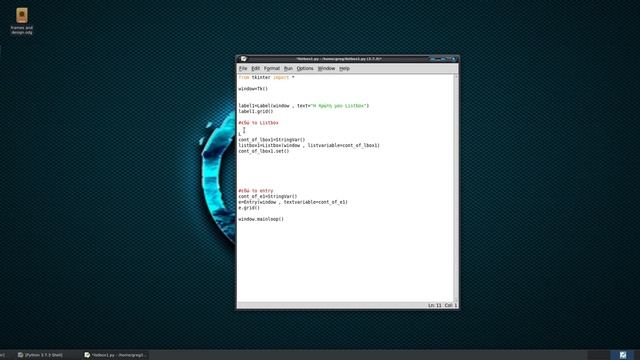640x360 pixels.
Task: Click the 'e=Entry(window' code line
Action: click(x=293, y=202)
